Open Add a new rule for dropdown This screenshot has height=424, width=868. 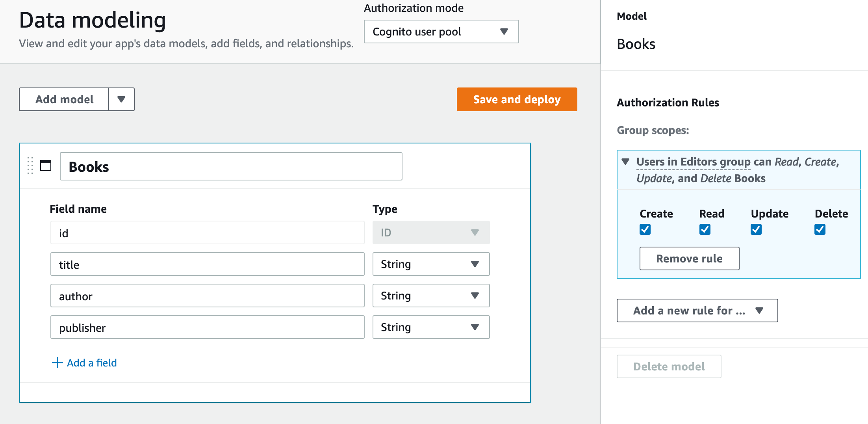point(697,311)
